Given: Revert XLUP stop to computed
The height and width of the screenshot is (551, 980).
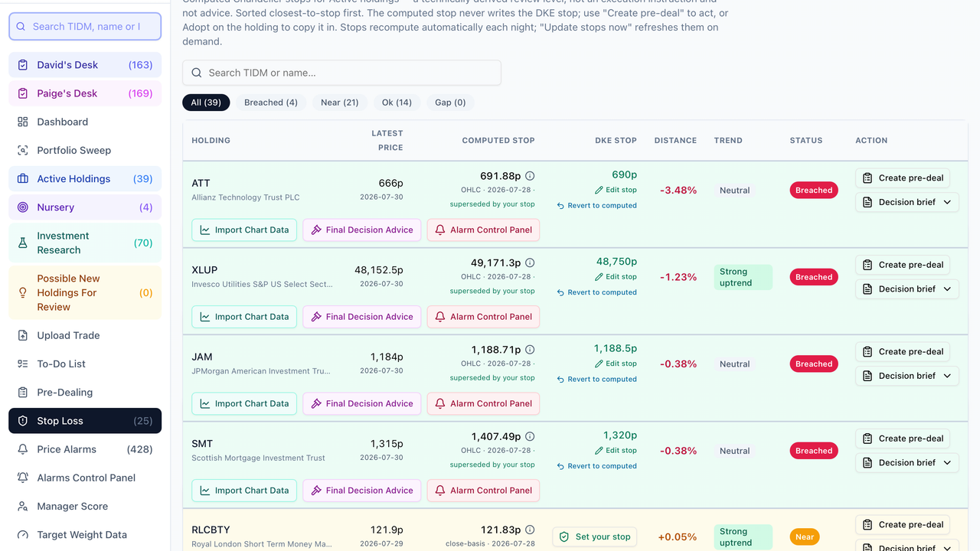Looking at the screenshot, I should (596, 292).
